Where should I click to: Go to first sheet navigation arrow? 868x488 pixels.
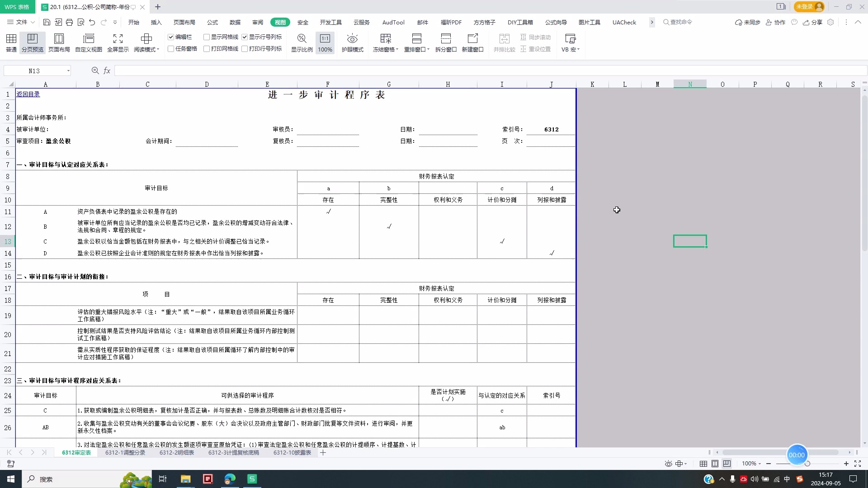pyautogui.click(x=9, y=452)
